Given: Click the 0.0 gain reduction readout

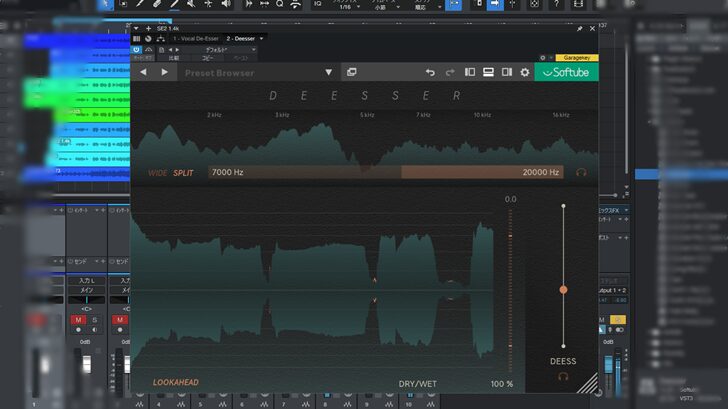Looking at the screenshot, I should click(x=510, y=199).
